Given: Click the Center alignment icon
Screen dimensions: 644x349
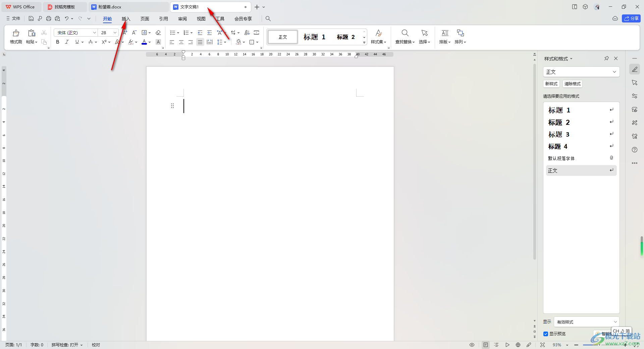Looking at the screenshot, I should [x=181, y=42].
